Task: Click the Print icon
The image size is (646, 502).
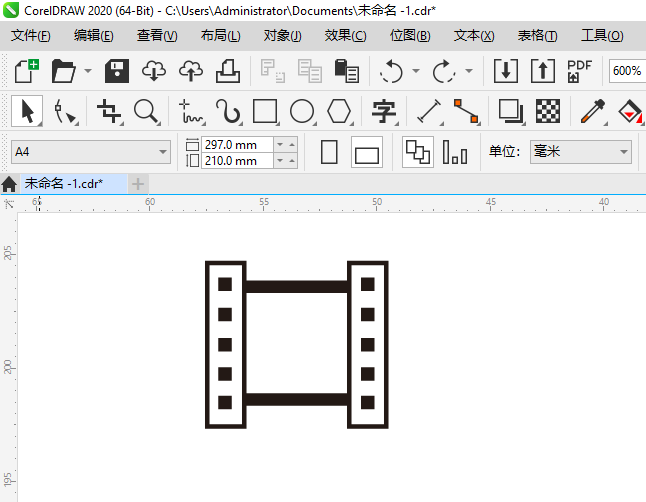Action: coord(228,71)
